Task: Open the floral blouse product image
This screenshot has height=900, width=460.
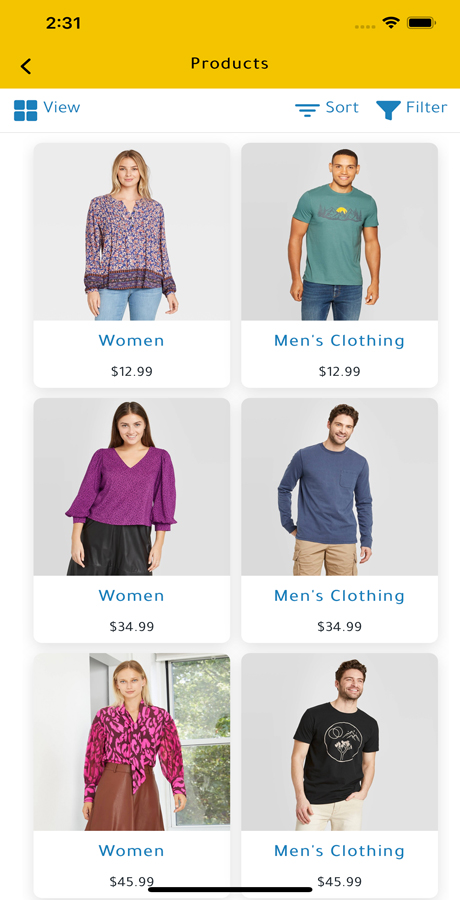Action: pyautogui.click(x=132, y=232)
